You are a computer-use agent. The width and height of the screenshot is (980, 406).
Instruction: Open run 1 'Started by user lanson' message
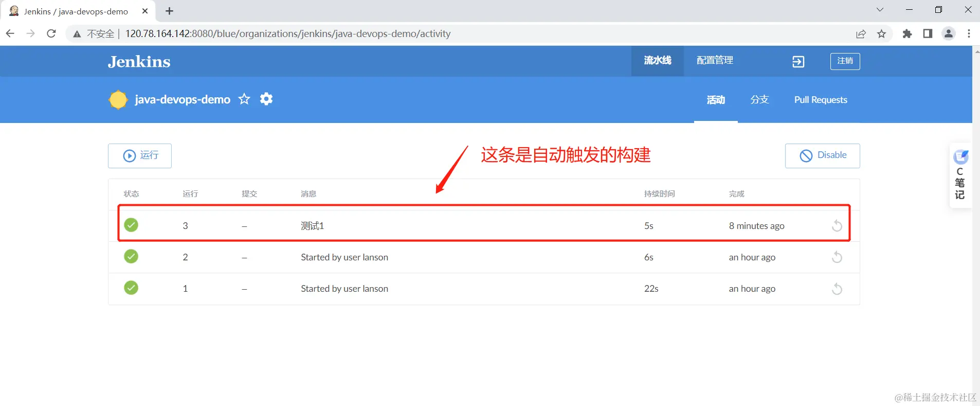point(344,289)
